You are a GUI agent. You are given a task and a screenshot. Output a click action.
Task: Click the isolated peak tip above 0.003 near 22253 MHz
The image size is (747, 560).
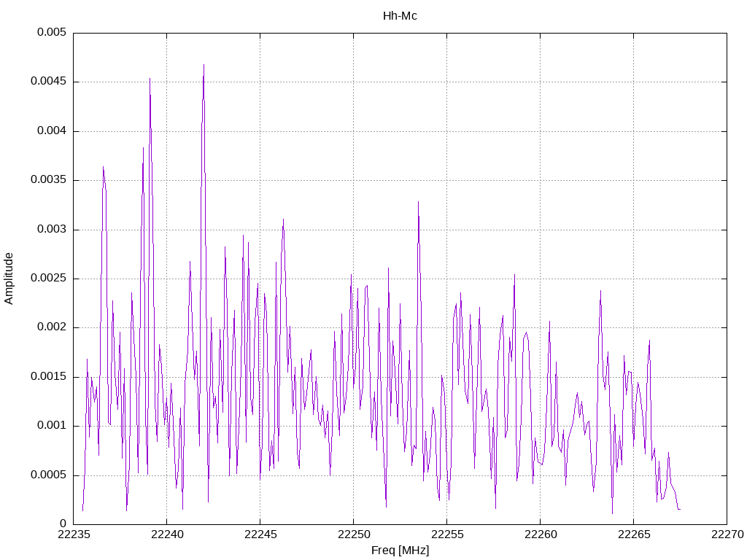tap(418, 202)
